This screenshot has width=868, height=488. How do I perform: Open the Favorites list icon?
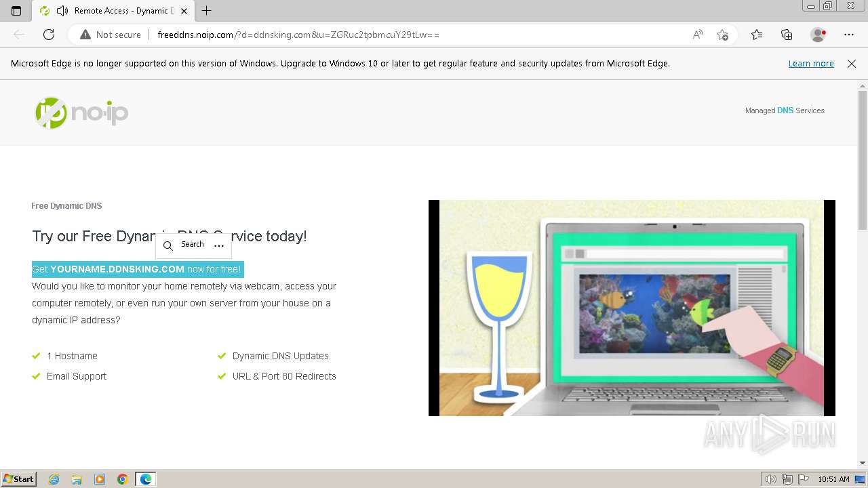tap(757, 35)
